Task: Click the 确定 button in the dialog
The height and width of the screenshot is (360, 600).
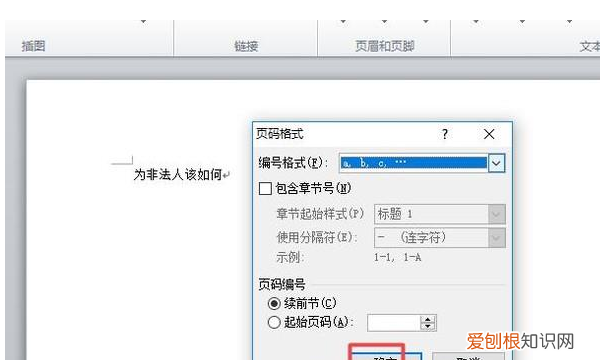Action: click(385, 357)
